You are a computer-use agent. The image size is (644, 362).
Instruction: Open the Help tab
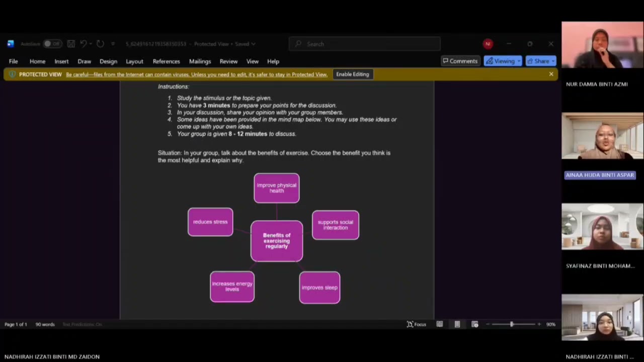[273, 61]
